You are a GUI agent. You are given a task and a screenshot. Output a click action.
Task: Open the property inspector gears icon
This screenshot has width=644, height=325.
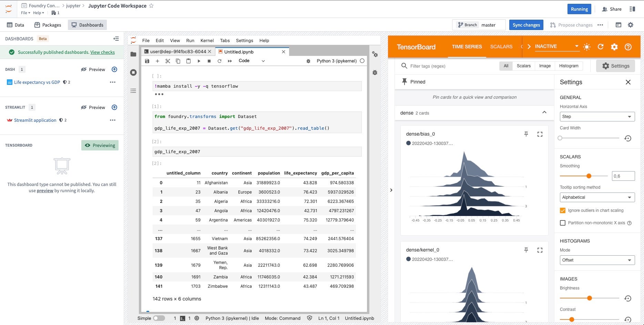[x=375, y=54]
